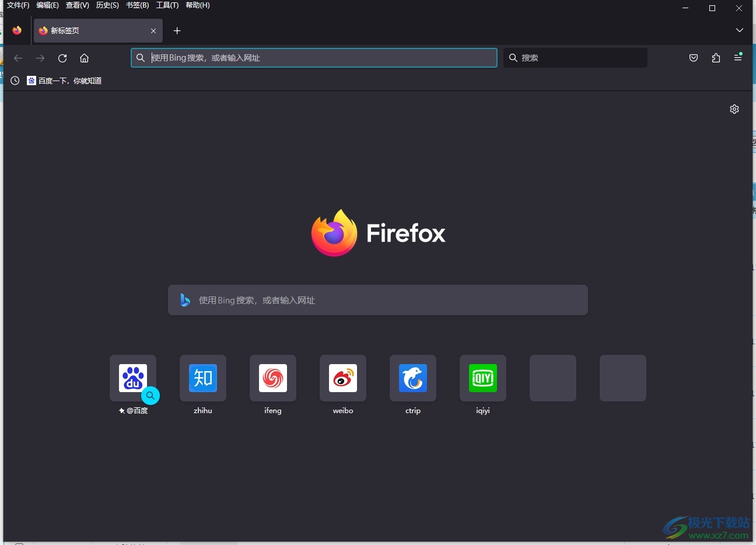This screenshot has width=756, height=545.
Task: Close the 新标签页 tab
Action: pos(153,31)
